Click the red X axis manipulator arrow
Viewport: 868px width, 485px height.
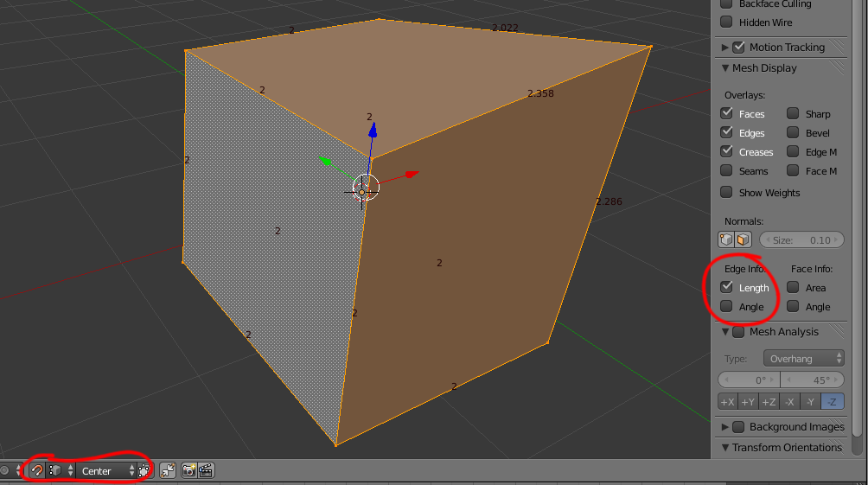point(412,175)
